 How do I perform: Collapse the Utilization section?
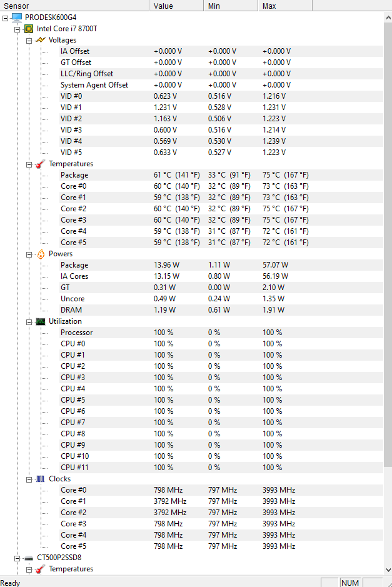pyautogui.click(x=29, y=322)
